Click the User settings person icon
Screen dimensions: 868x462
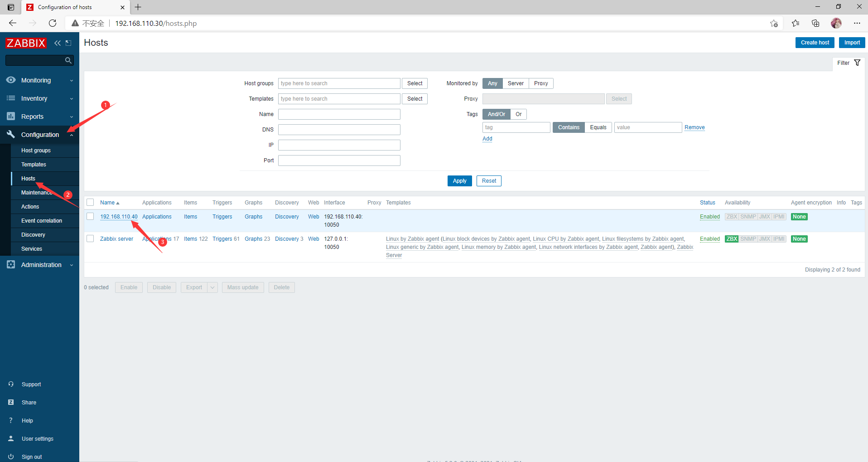tap(11, 438)
